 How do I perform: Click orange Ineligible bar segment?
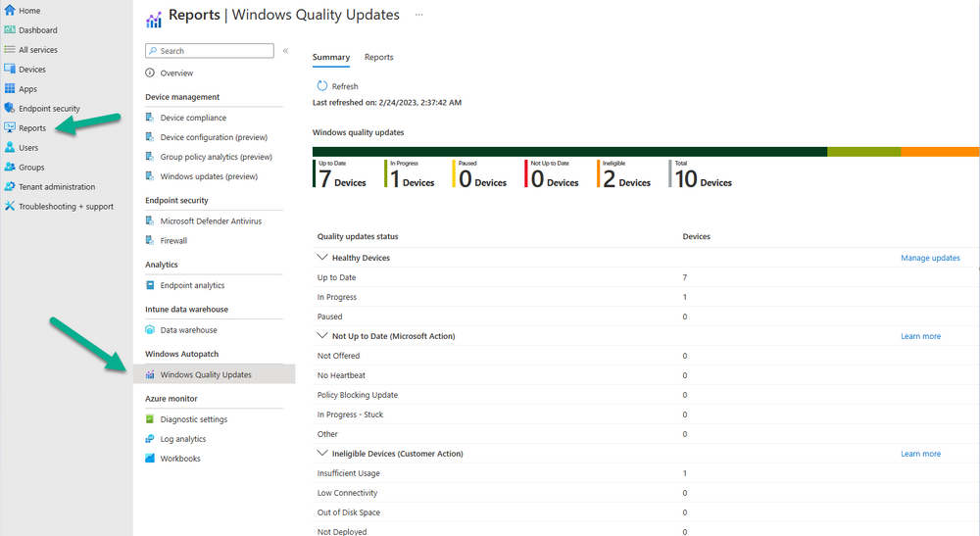pyautogui.click(x=940, y=151)
